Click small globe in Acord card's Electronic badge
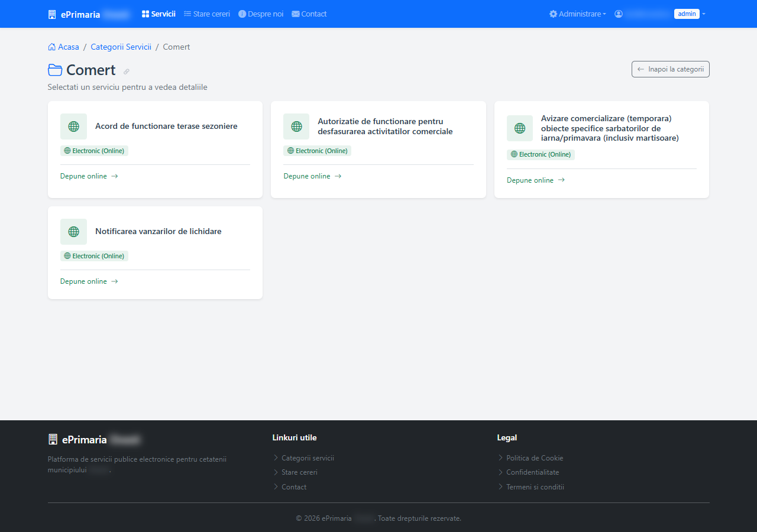The width and height of the screenshot is (757, 532). pyautogui.click(x=67, y=151)
